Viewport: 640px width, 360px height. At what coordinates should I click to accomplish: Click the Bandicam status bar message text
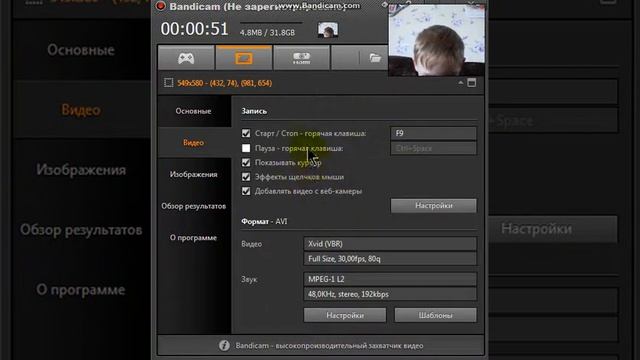tap(329, 346)
